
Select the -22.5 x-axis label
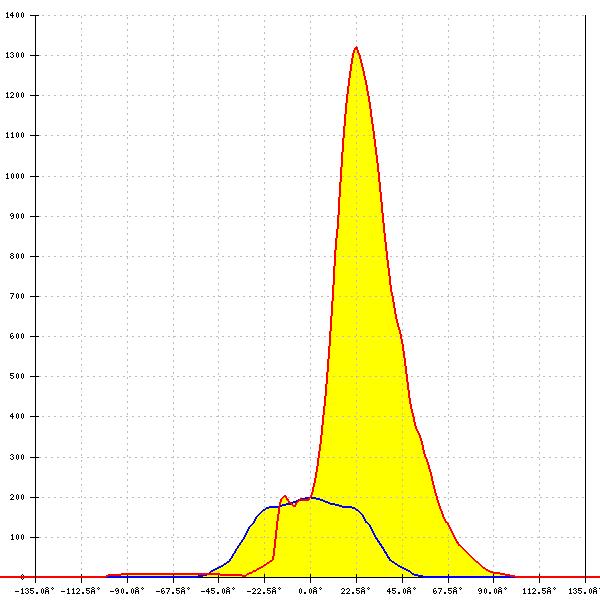pos(264,591)
